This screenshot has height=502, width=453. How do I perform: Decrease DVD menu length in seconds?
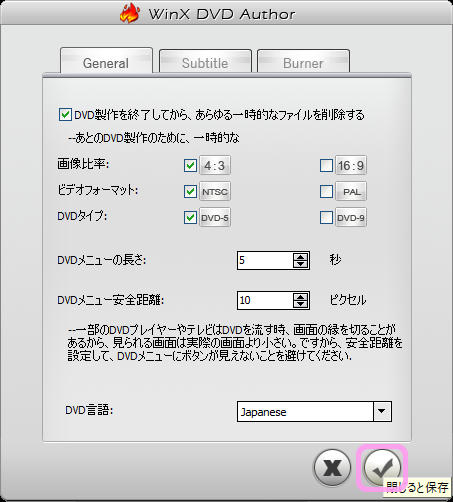[301, 264]
